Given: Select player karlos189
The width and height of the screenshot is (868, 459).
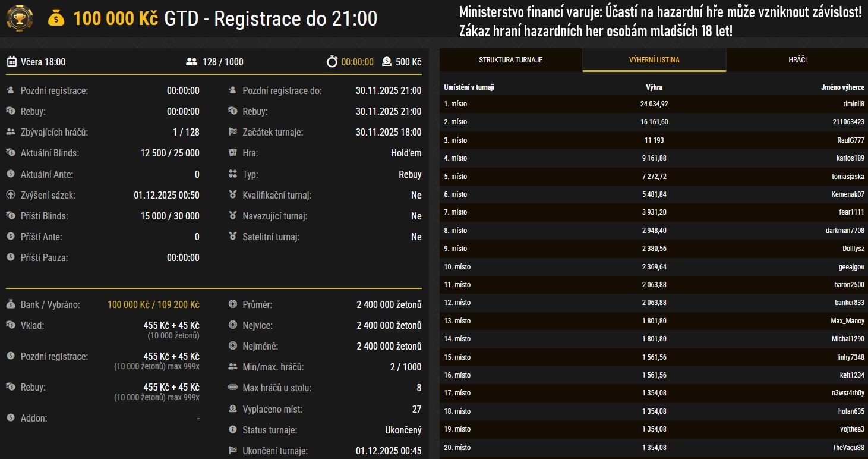Looking at the screenshot, I should (x=851, y=158).
